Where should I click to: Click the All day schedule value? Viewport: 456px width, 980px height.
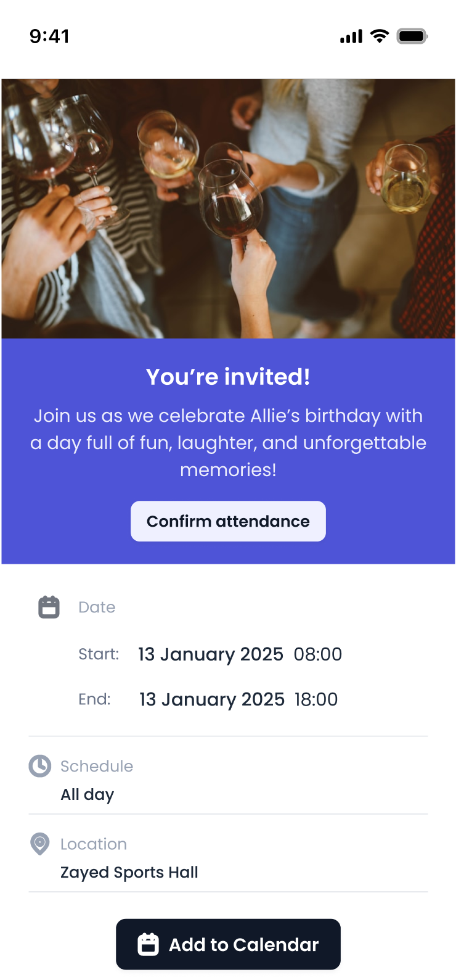coord(88,794)
